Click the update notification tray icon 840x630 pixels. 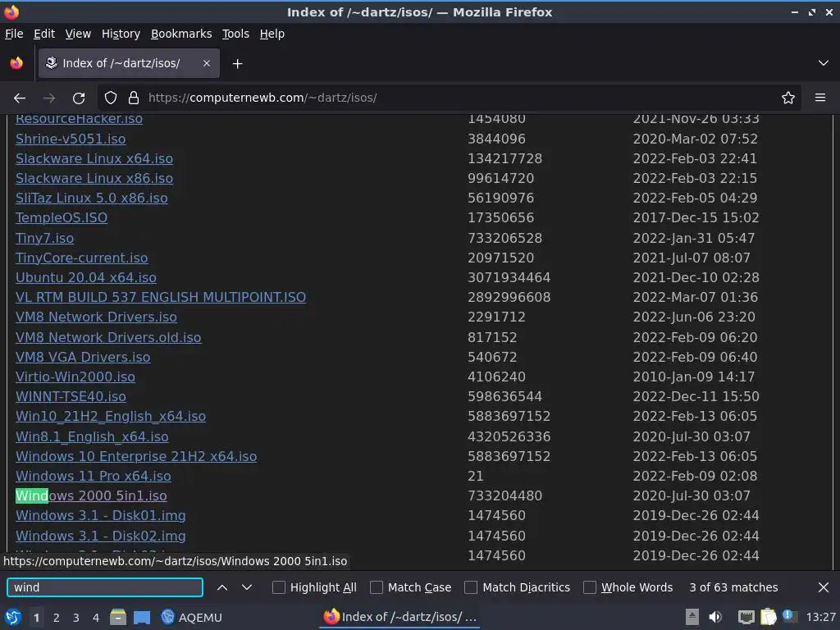coord(789,616)
